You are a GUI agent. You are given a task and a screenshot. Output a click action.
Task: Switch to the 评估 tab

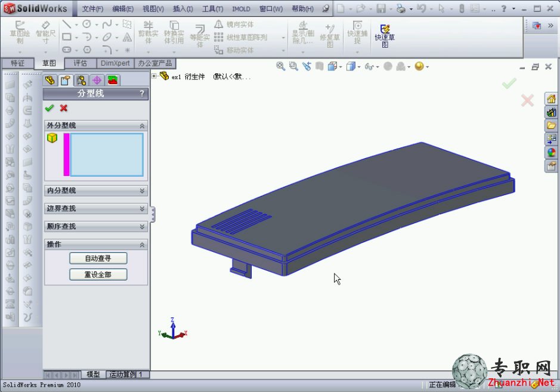[81, 63]
